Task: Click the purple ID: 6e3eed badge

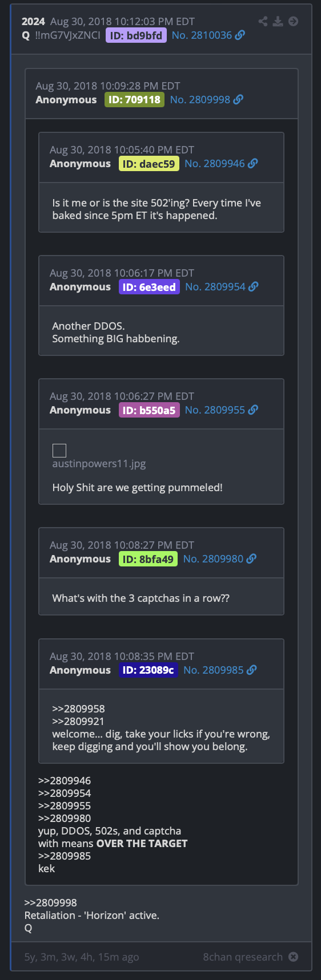Action: click(x=149, y=287)
